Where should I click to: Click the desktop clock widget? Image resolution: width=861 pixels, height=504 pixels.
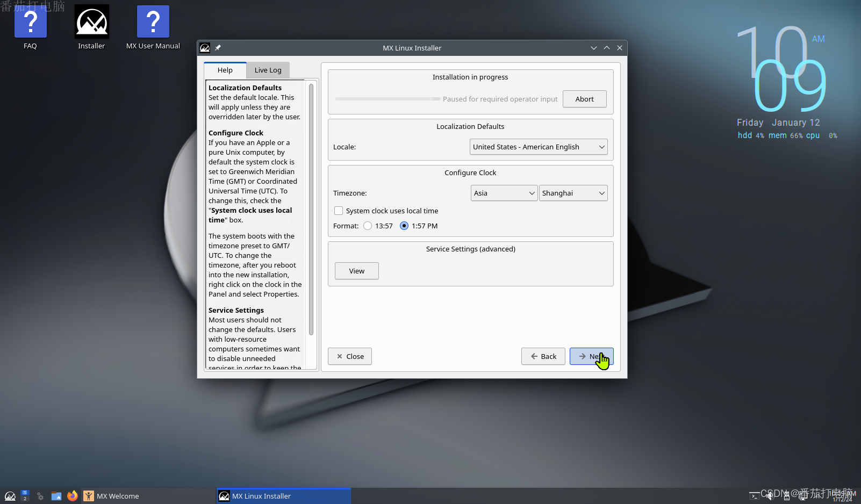pos(782,69)
